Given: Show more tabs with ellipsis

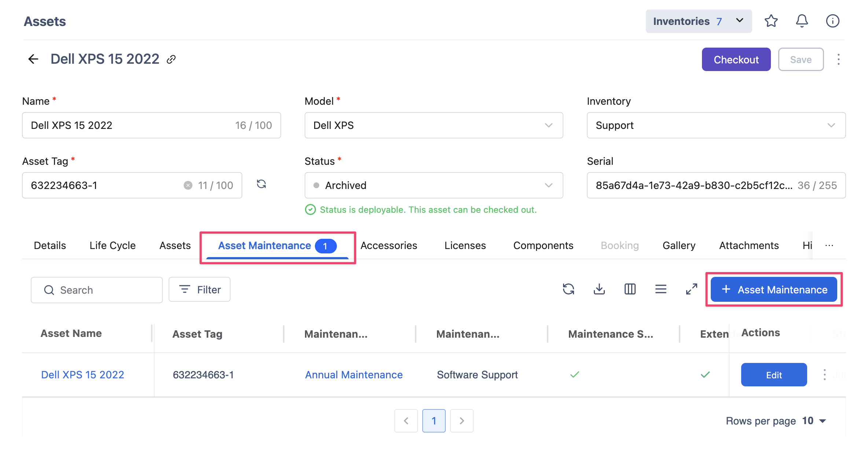Looking at the screenshot, I should point(829,245).
